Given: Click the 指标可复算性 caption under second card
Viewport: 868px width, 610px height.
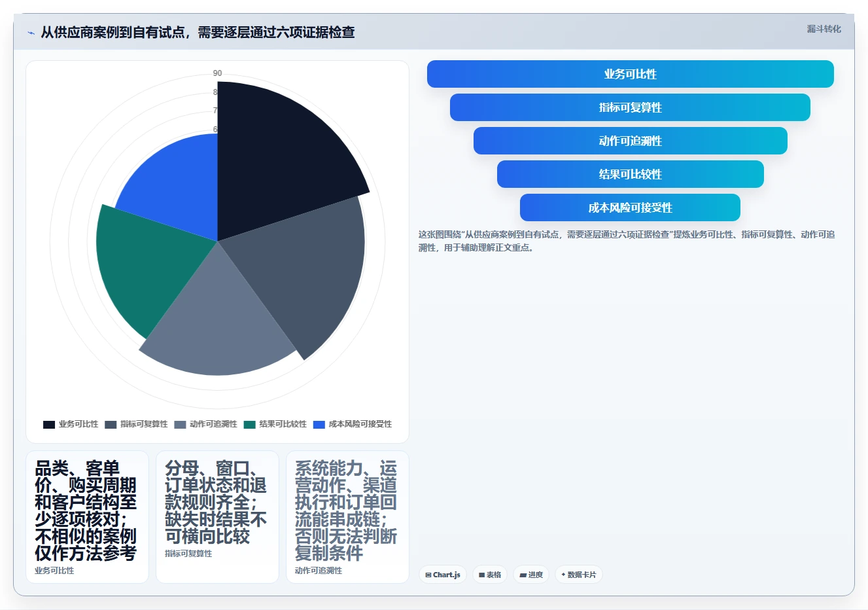Looking at the screenshot, I should pyautogui.click(x=188, y=554).
